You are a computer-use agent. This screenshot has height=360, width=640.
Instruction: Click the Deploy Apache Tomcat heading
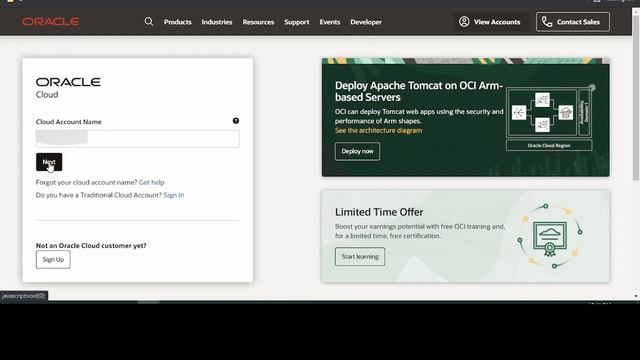coord(418,91)
